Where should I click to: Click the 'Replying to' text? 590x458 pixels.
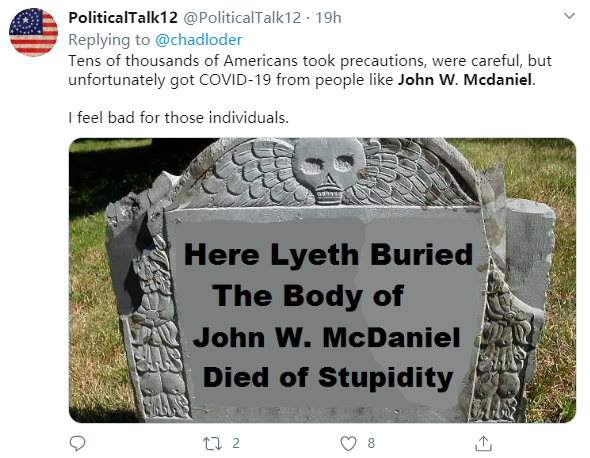pyautogui.click(x=109, y=40)
